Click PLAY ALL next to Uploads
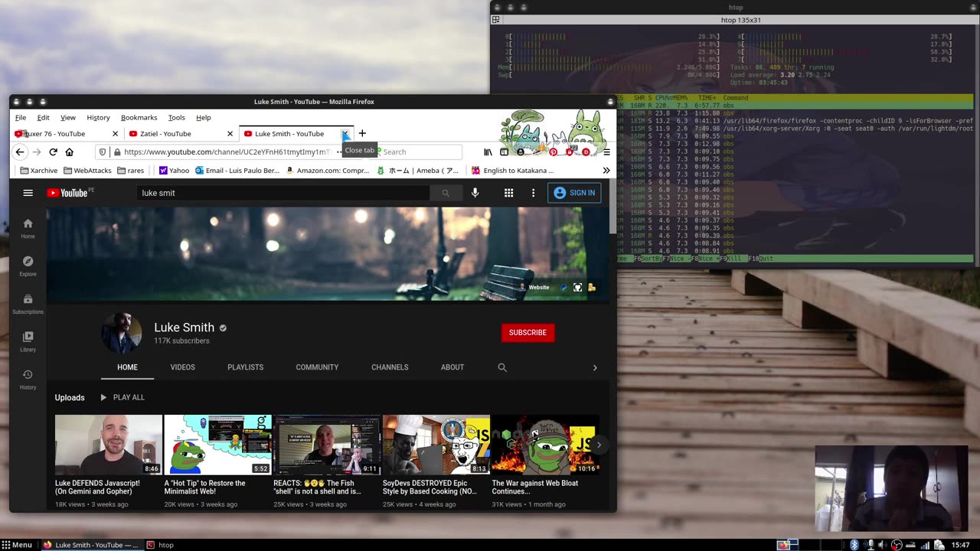 (122, 397)
